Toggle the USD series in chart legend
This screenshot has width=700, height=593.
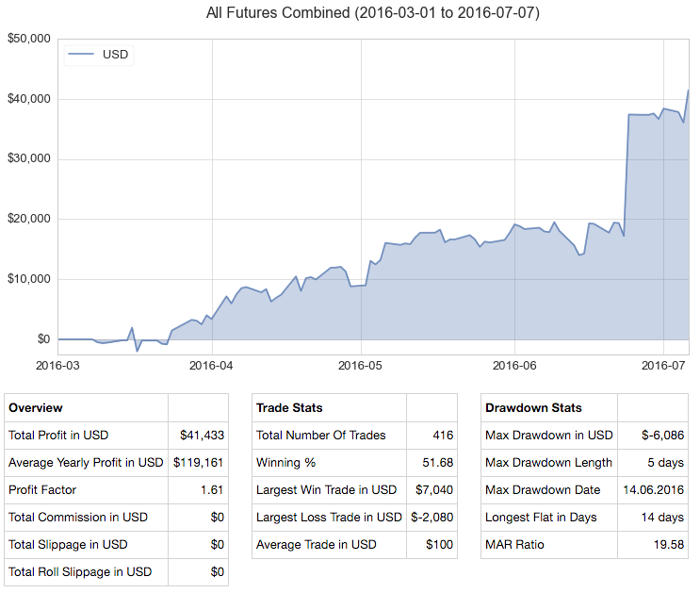[x=116, y=55]
